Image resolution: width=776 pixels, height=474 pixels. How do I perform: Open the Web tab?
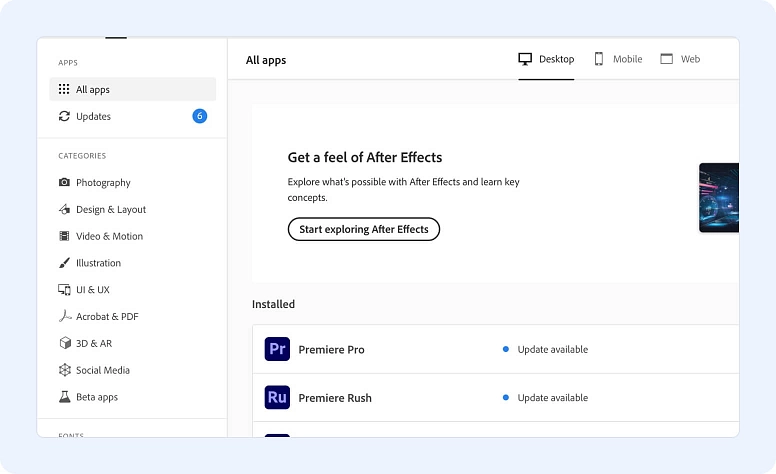pyautogui.click(x=680, y=59)
